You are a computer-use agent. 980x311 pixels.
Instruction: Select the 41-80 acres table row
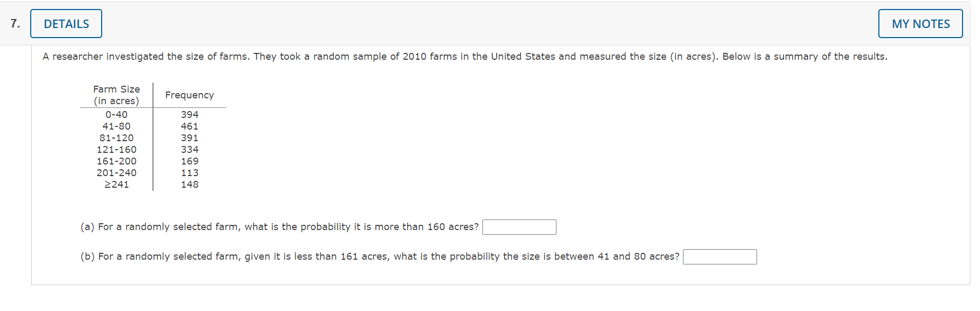pyautogui.click(x=116, y=126)
